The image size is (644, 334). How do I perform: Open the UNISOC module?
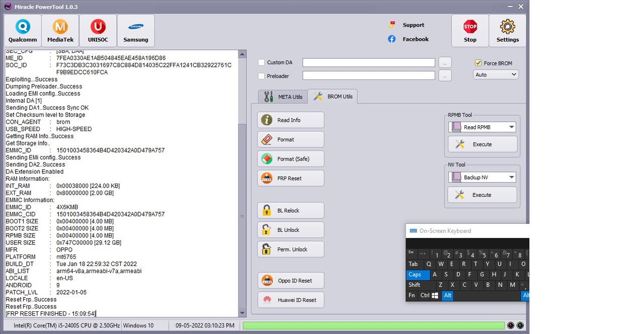[98, 31]
